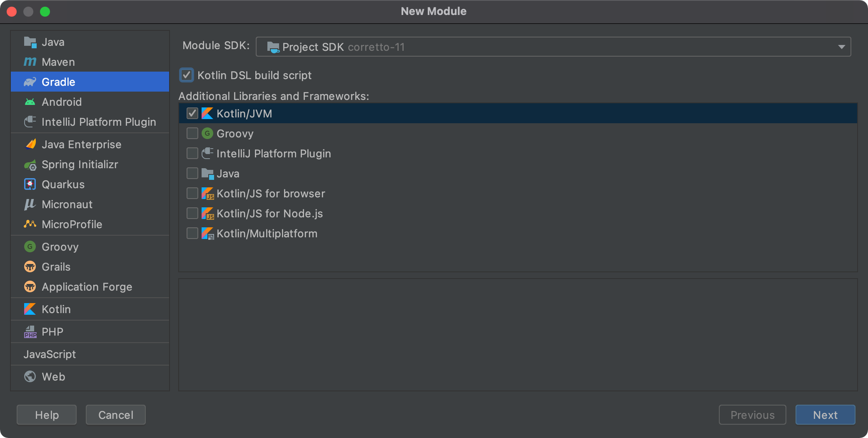Click the 'Web' label in sidebar
This screenshot has width=868, height=438.
coord(53,377)
